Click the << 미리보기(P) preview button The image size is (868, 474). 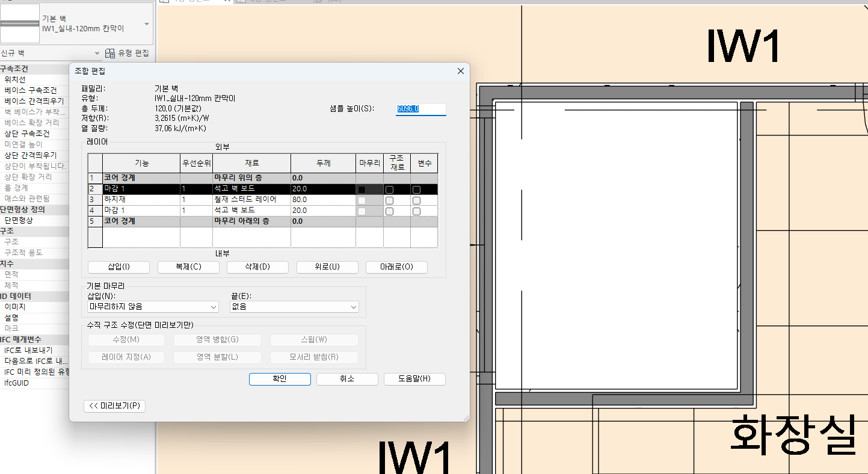[x=114, y=406]
